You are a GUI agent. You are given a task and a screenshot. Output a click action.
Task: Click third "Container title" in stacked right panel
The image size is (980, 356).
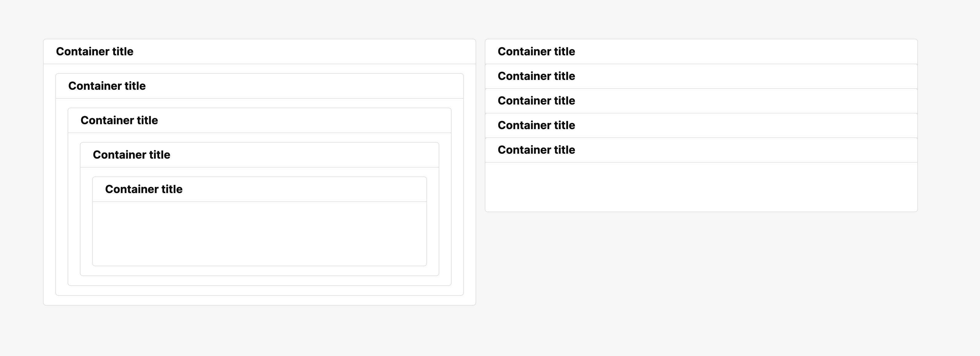click(536, 101)
